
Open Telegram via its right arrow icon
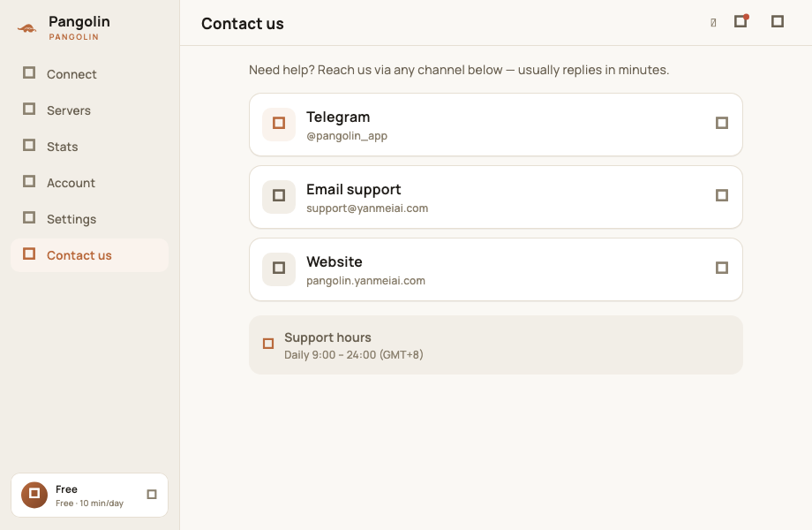[721, 123]
